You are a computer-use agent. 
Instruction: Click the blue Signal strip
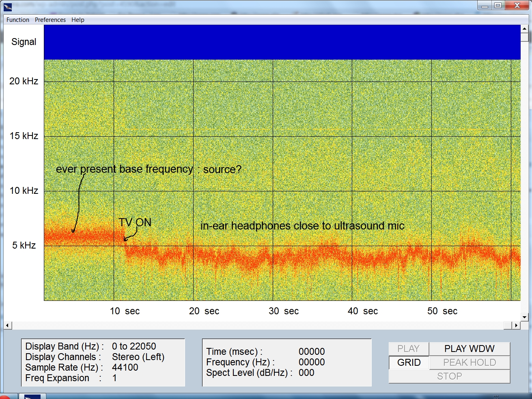282,42
